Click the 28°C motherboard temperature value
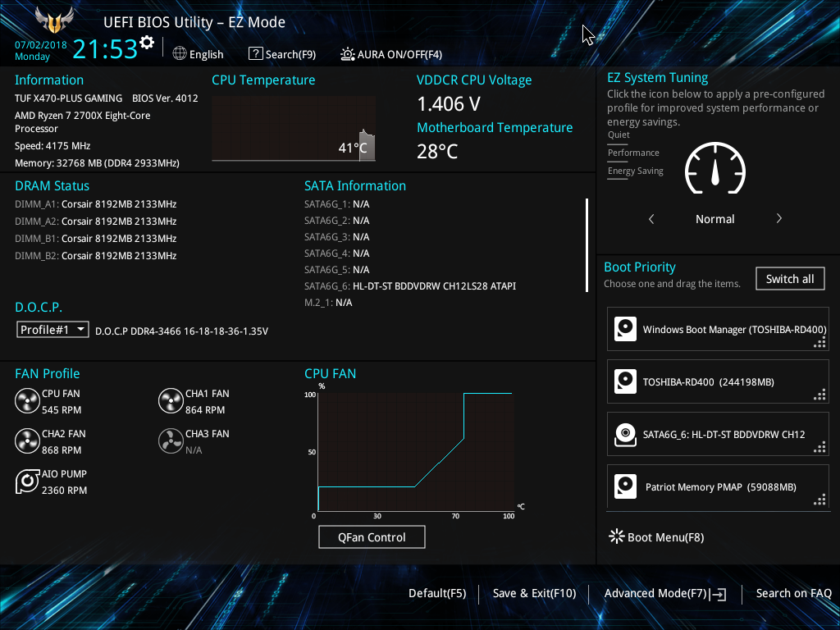 438,152
